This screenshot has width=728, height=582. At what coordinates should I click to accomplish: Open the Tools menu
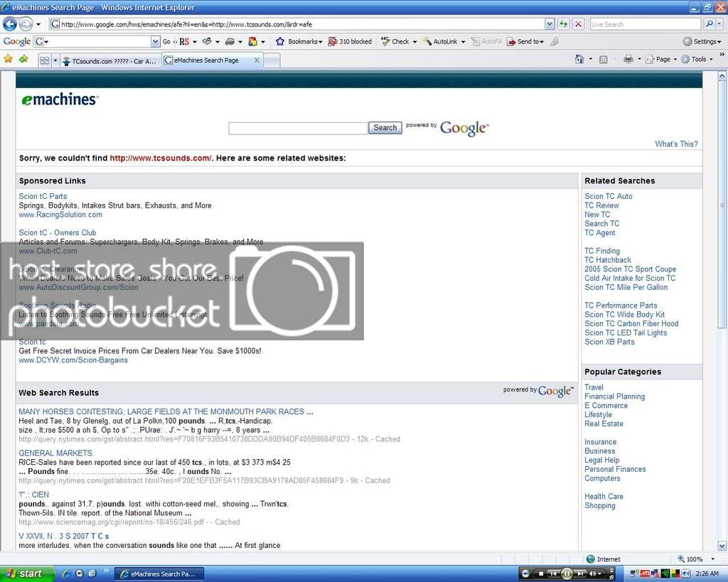click(x=697, y=60)
